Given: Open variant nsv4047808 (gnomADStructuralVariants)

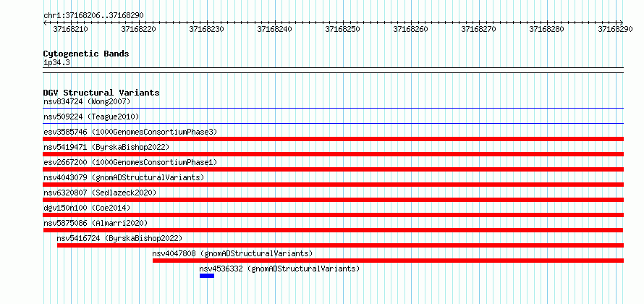Looking at the screenshot, I should click(x=232, y=253).
